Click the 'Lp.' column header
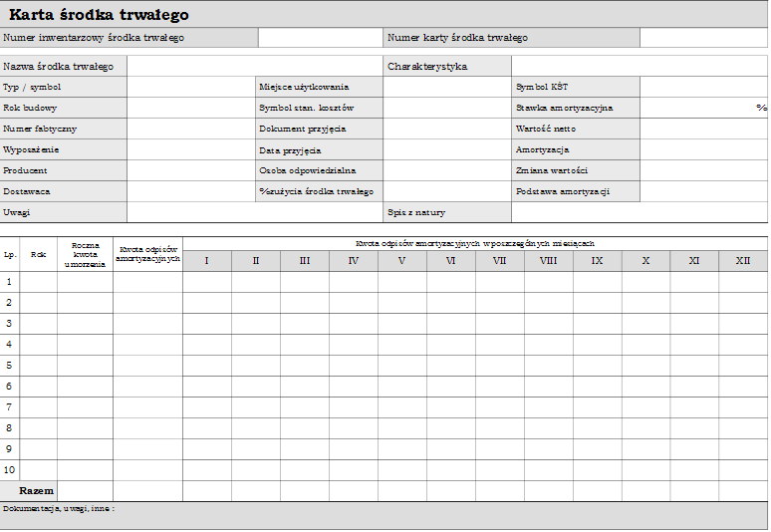Viewport: 771px width, 532px height. [x=10, y=254]
